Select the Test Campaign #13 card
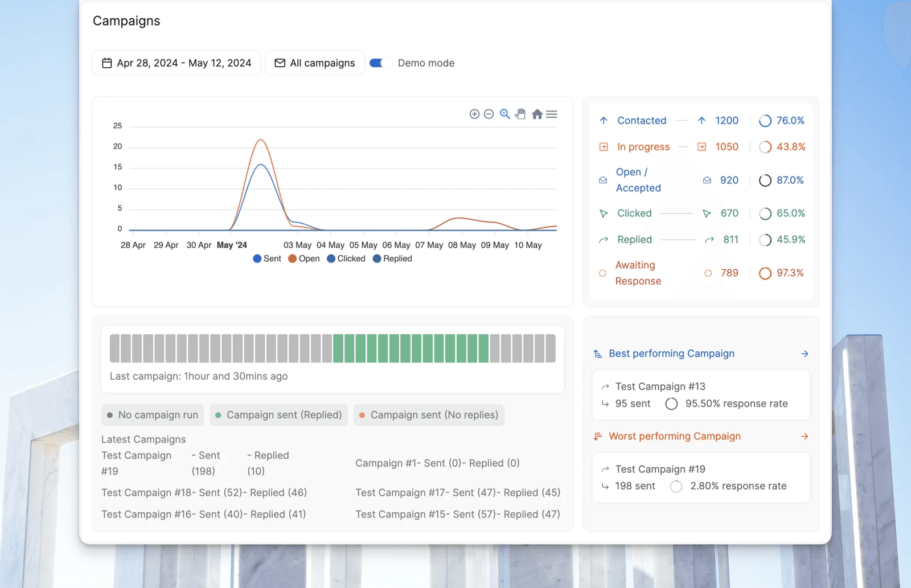Viewport: 911px width, 588px height. [701, 395]
